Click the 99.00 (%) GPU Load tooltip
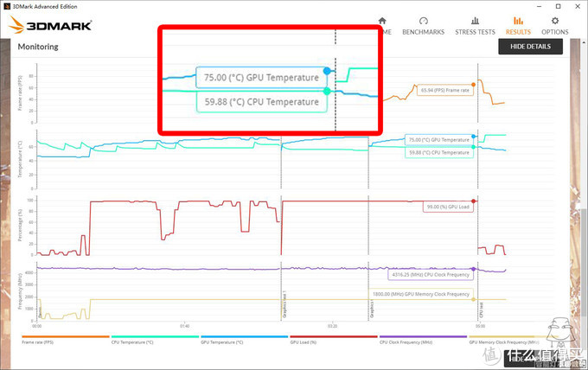Viewport: 588px width, 370px height. (x=448, y=207)
